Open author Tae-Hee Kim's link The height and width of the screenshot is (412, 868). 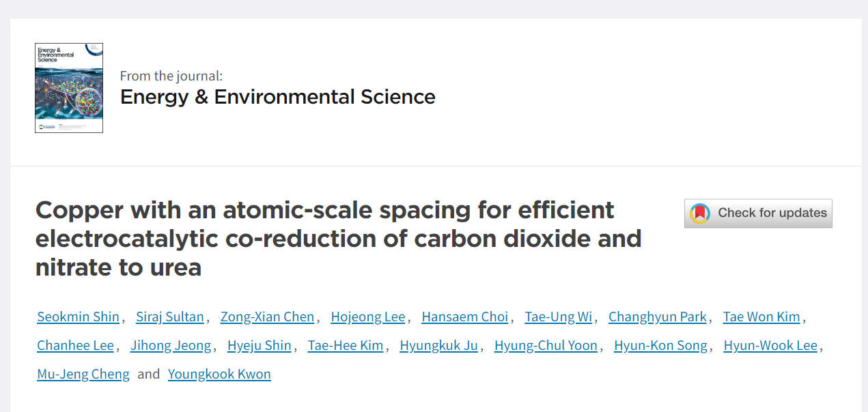pyautogui.click(x=346, y=345)
